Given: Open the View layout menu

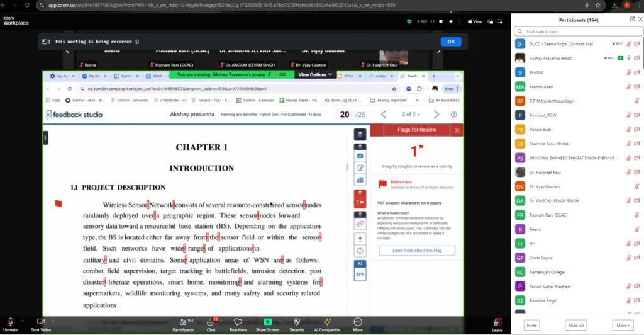Looking at the screenshot, I should [x=474, y=21].
